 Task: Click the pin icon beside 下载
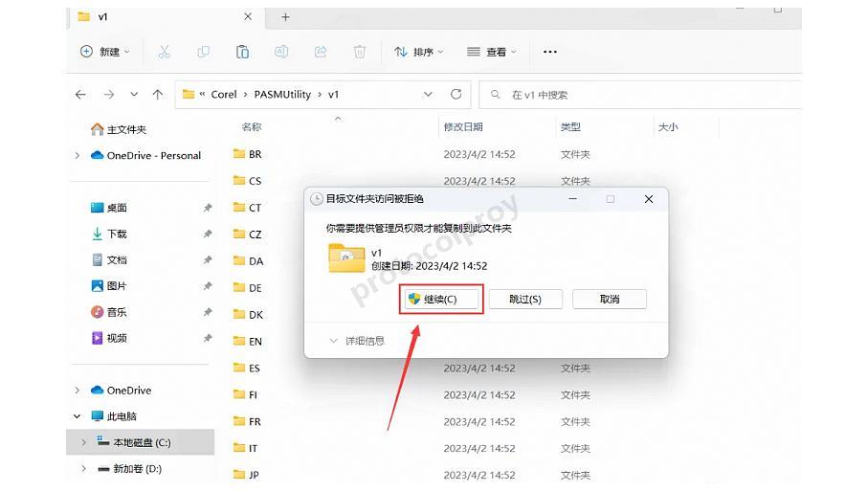208,234
